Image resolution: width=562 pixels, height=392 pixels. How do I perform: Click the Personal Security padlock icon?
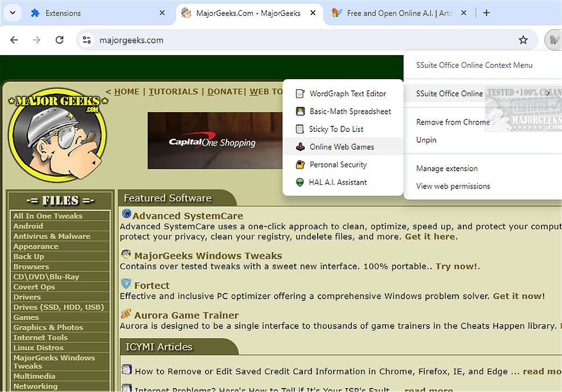pos(300,164)
